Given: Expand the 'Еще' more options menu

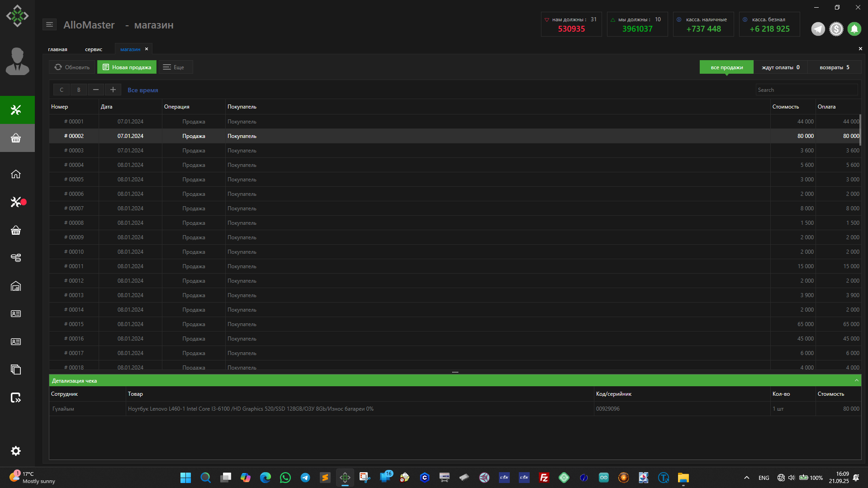Looking at the screenshot, I should [175, 67].
